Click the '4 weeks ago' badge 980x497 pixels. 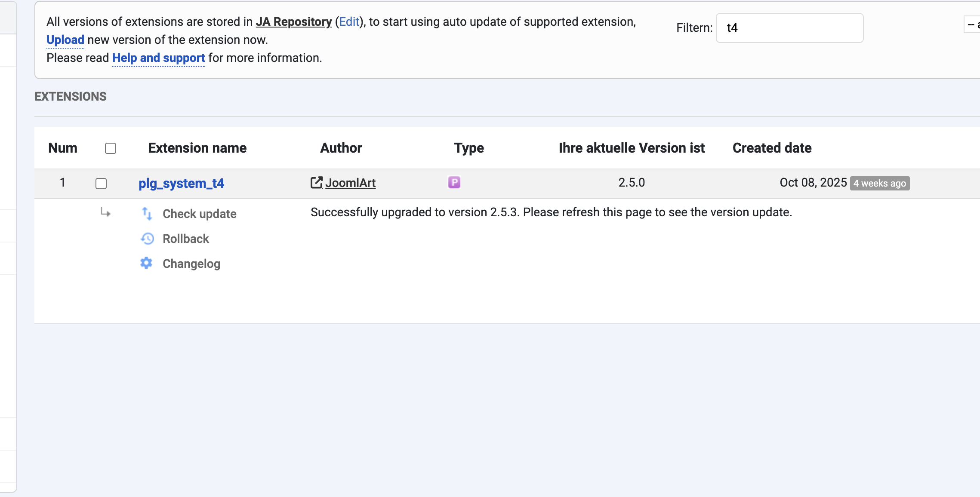pyautogui.click(x=879, y=184)
